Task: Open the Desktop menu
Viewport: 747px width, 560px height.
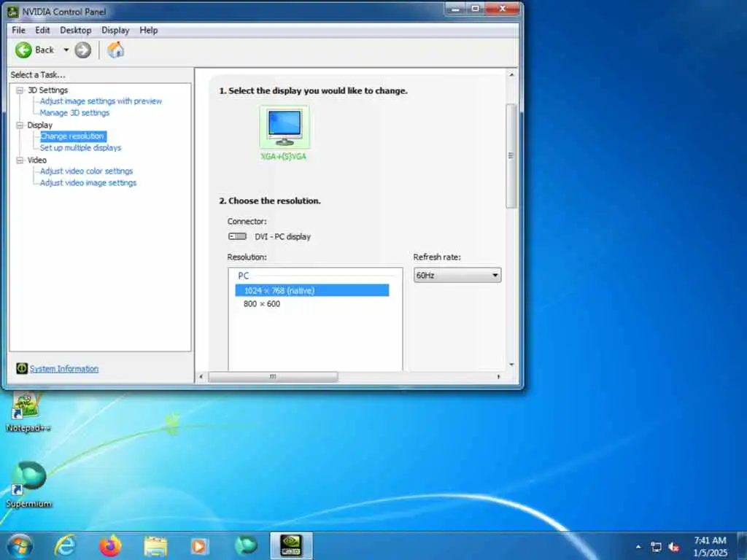Action: pos(76,30)
